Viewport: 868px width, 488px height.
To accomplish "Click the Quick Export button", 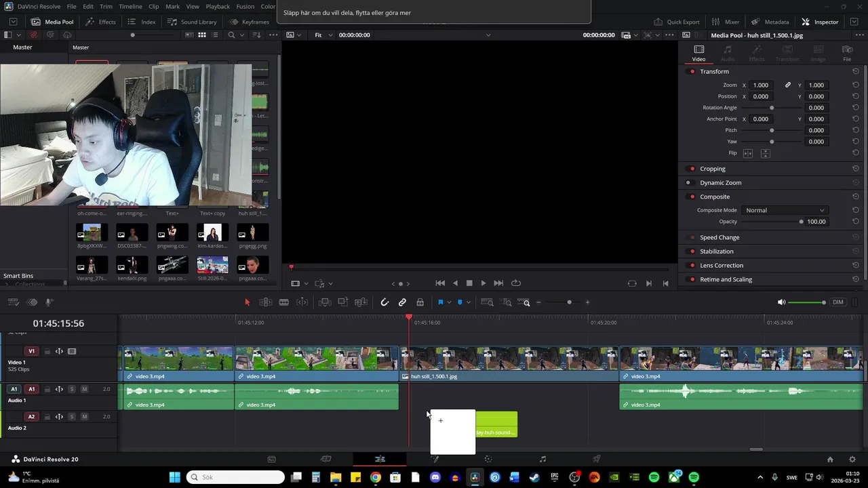I will 677,22.
